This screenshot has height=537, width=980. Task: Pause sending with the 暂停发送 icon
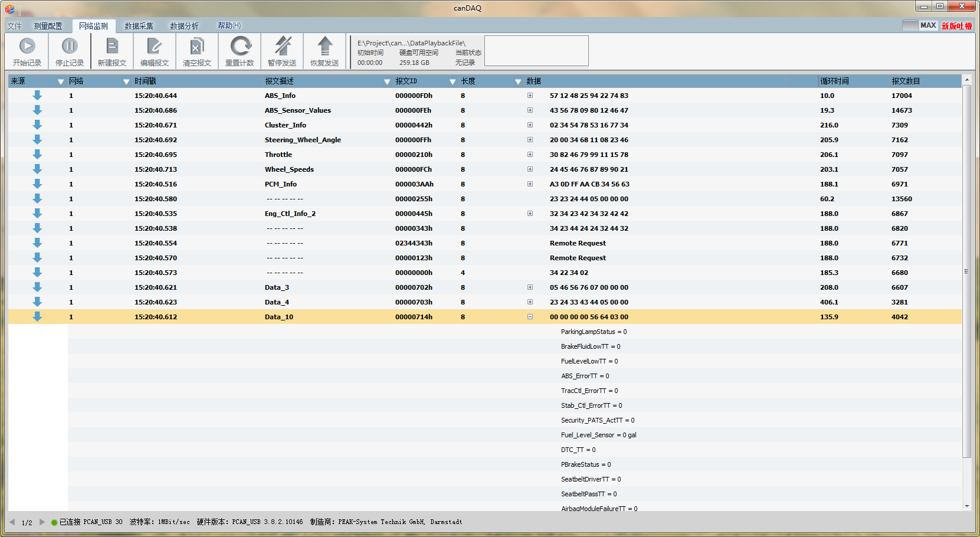coord(282,46)
